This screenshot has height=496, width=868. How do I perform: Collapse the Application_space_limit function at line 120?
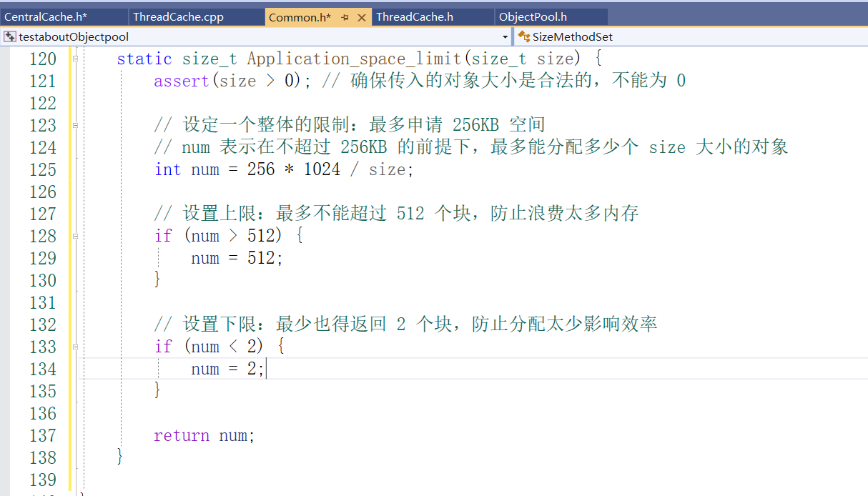(x=75, y=59)
